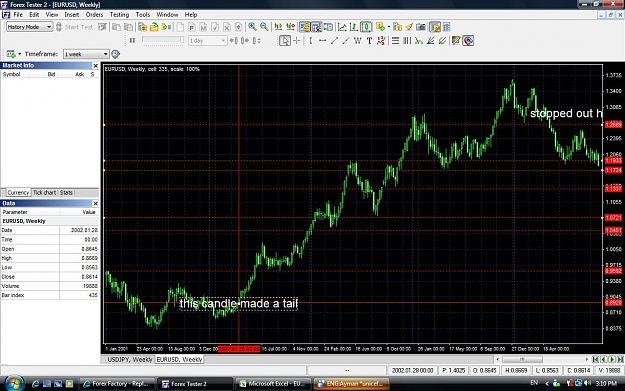This screenshot has width=625, height=391.
Task: Toggle the Data window panel icon
Action: click(316, 27)
